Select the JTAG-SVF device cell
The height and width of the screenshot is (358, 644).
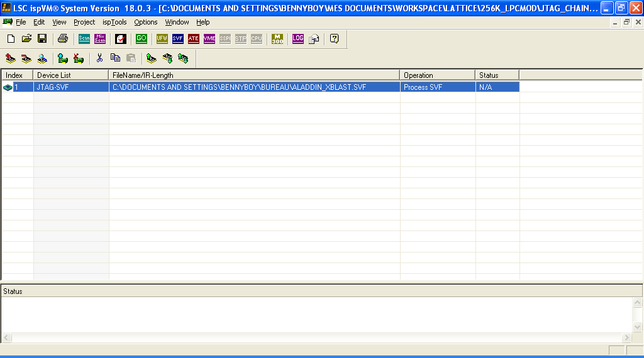(71, 87)
